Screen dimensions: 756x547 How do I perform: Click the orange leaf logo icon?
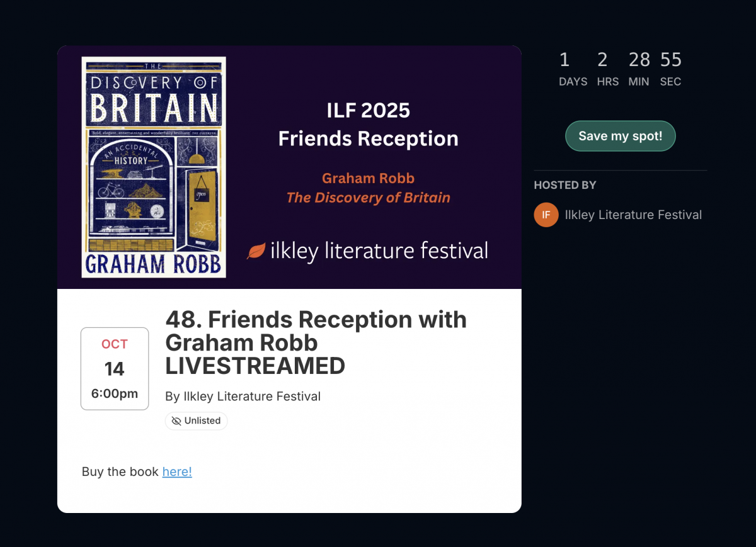[x=256, y=251]
